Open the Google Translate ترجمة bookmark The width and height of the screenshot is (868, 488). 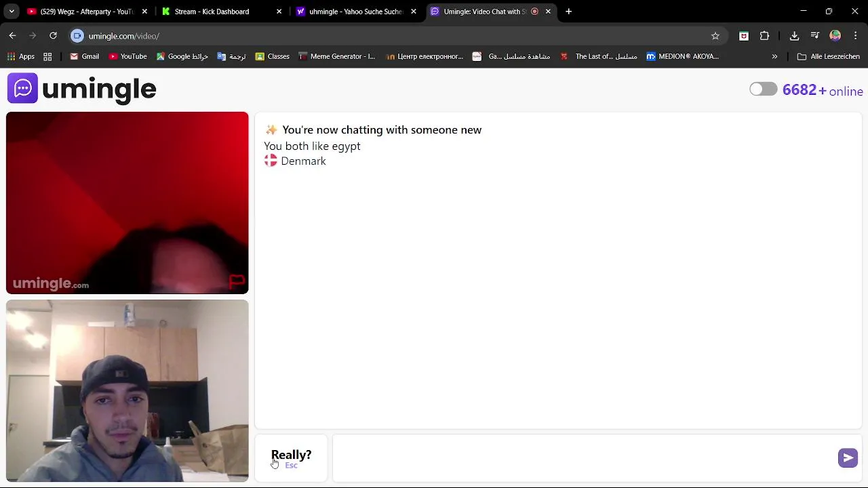[231, 56]
